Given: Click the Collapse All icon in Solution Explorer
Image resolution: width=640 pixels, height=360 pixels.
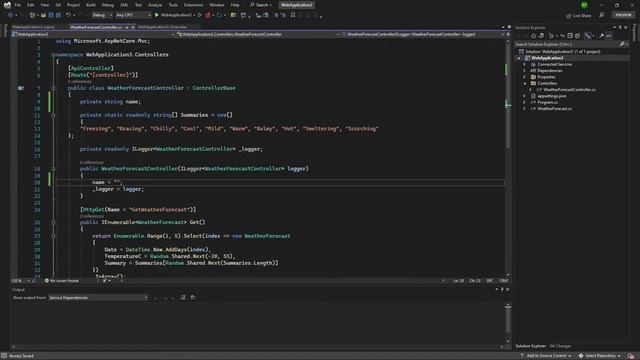Looking at the screenshot, I should click(570, 36).
